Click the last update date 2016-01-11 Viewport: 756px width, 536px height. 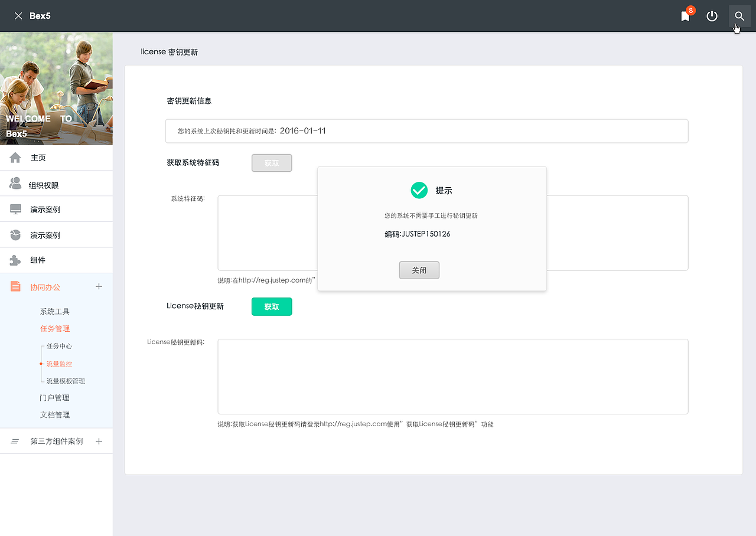coord(302,131)
